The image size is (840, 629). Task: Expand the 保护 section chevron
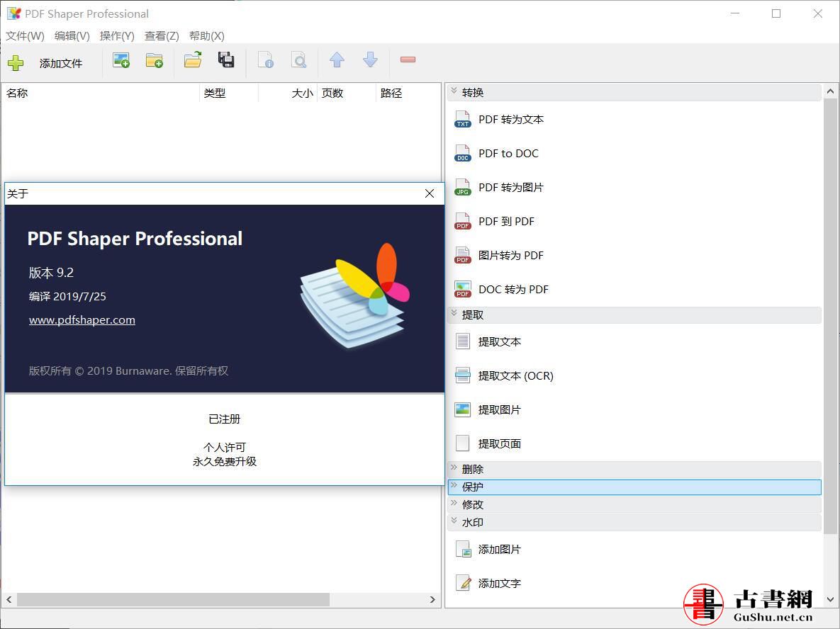(454, 485)
